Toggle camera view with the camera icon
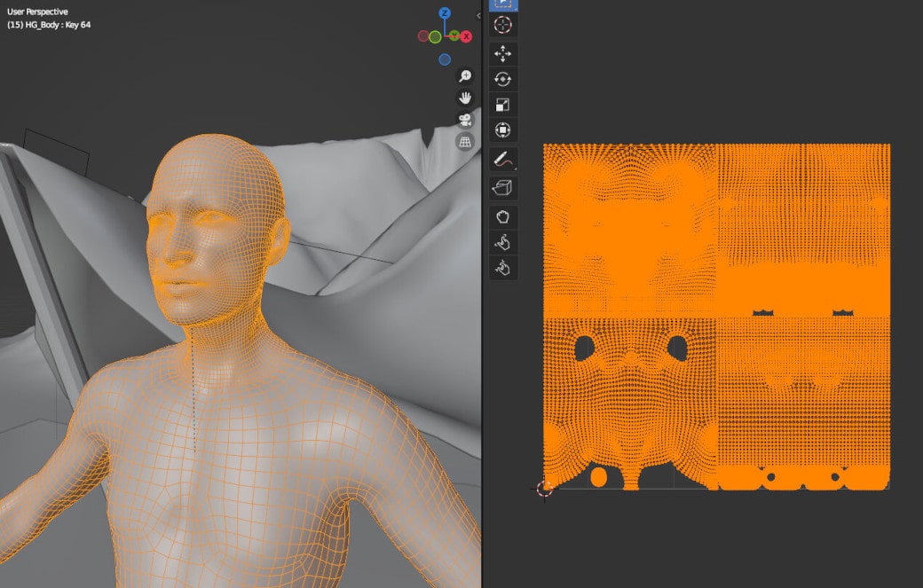The height and width of the screenshot is (588, 923). point(465,119)
